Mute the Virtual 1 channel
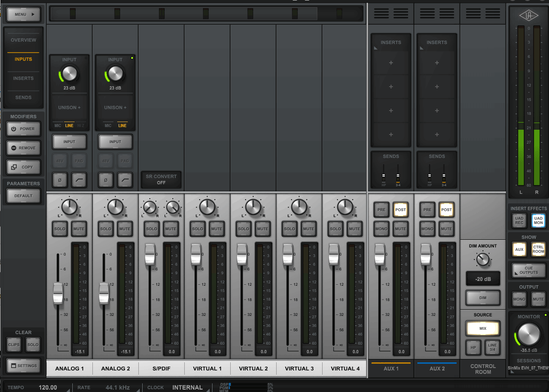This screenshot has height=392, width=549. (217, 229)
